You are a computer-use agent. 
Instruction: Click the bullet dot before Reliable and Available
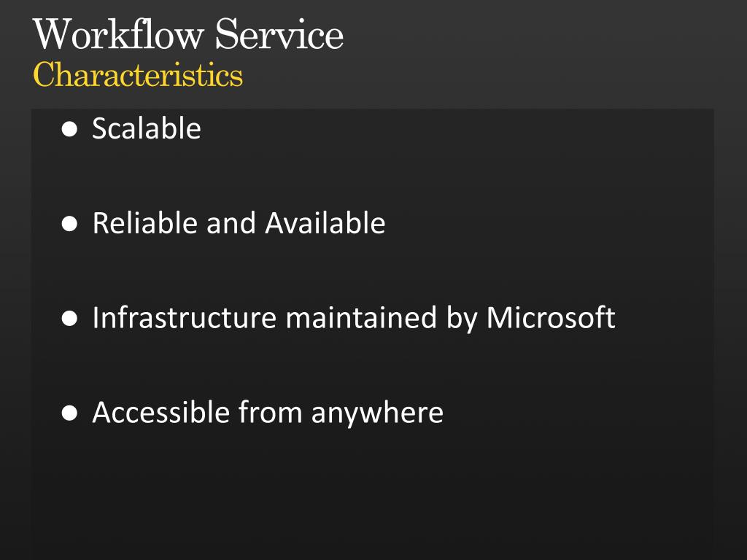coord(69,224)
